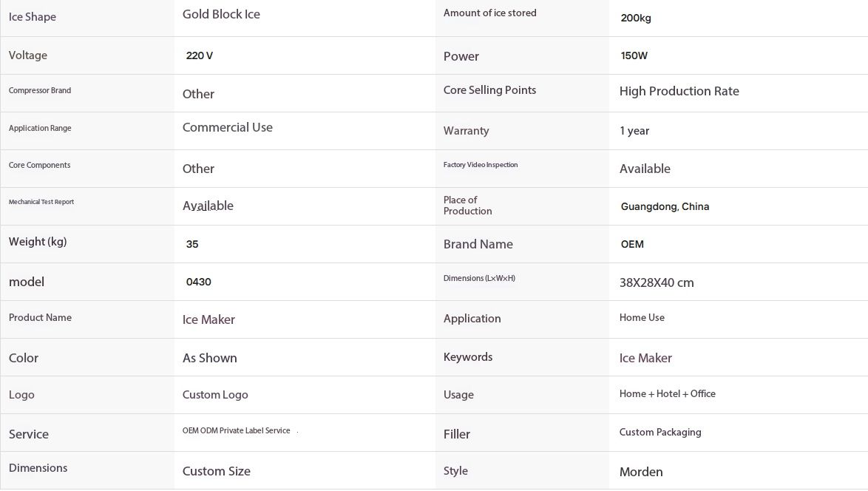This screenshot has height=491, width=868.
Task: Select the Morden style value
Action: [641, 473]
